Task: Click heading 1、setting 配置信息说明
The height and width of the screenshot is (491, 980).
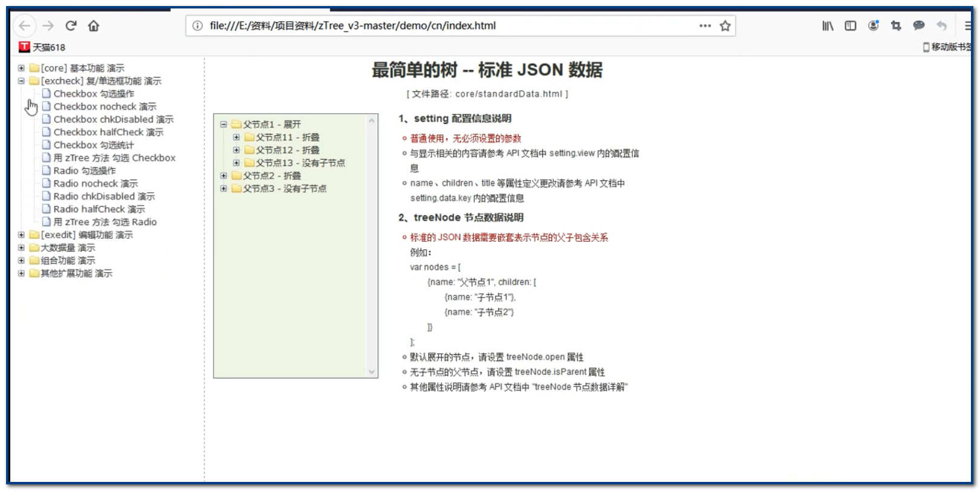Action: (x=455, y=119)
